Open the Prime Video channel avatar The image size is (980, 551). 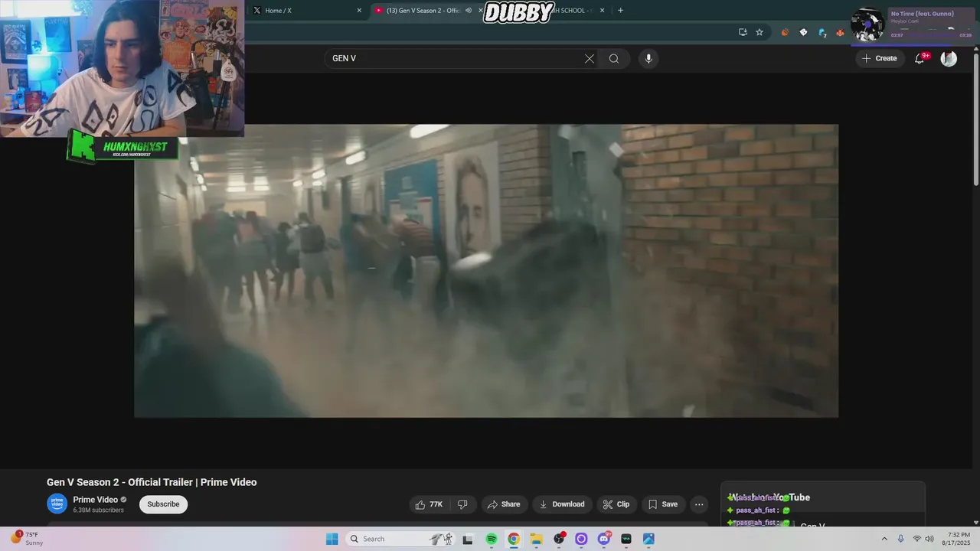(57, 504)
